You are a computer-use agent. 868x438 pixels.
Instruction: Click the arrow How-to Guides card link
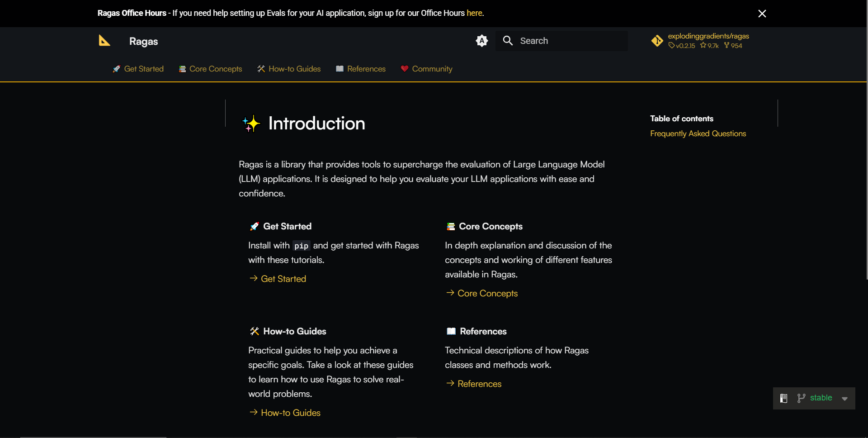[285, 413]
